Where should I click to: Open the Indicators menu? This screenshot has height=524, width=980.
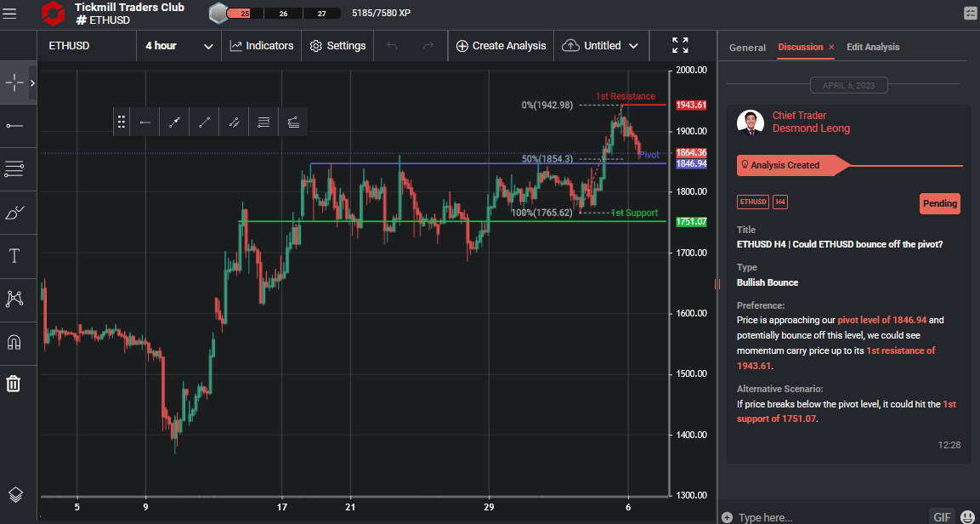pos(261,46)
